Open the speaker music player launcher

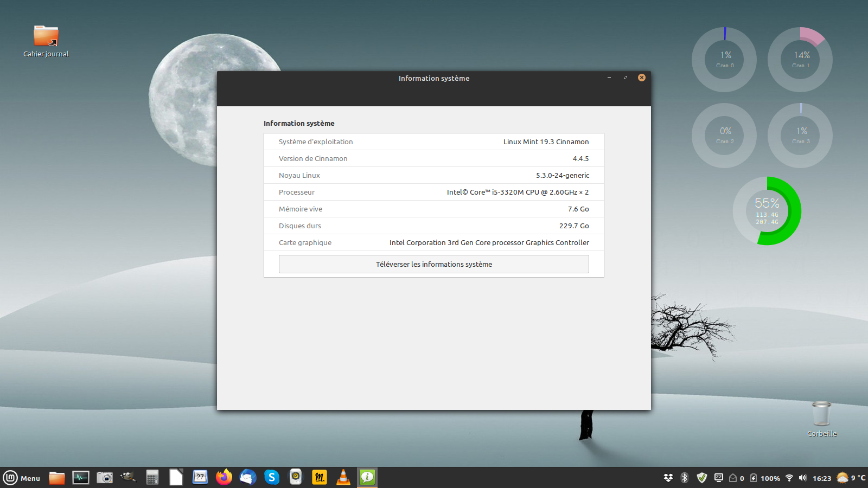tap(296, 478)
